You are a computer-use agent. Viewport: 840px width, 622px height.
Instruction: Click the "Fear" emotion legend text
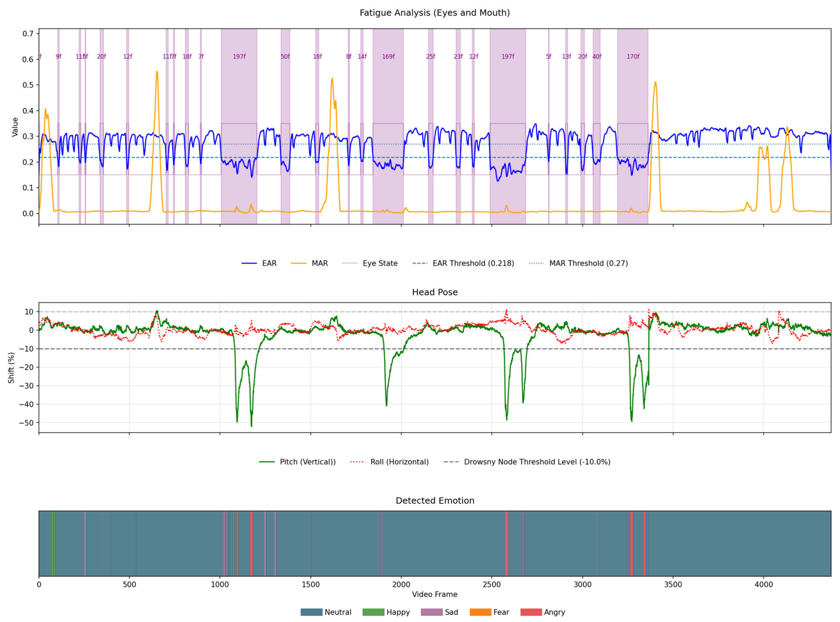[501, 612]
